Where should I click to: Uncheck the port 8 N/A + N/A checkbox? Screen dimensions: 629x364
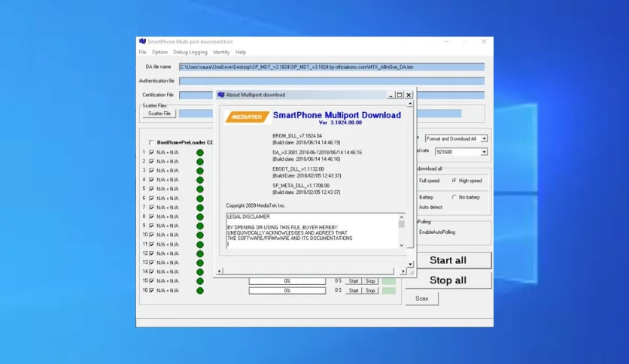151,217
